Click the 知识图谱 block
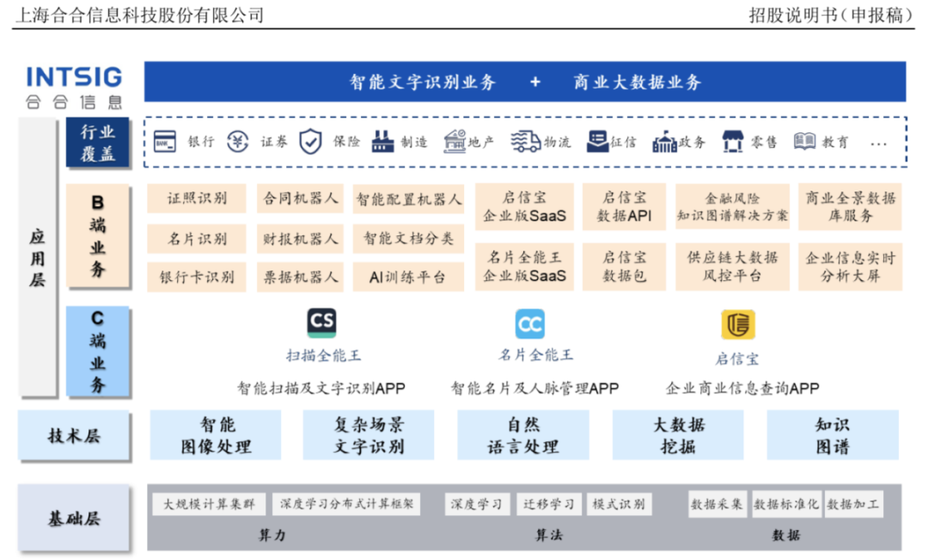The width and height of the screenshot is (928, 560). coord(833,435)
